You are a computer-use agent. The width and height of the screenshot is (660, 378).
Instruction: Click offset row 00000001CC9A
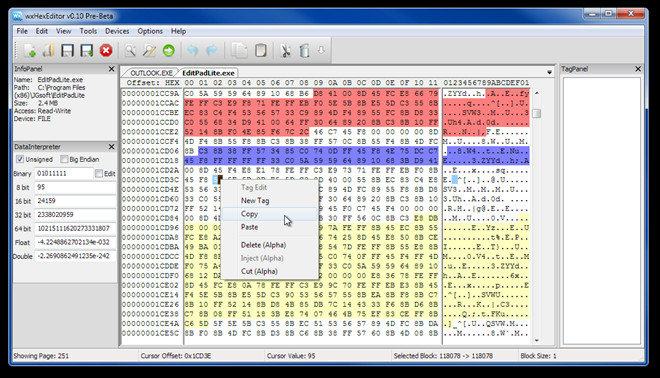click(151, 93)
